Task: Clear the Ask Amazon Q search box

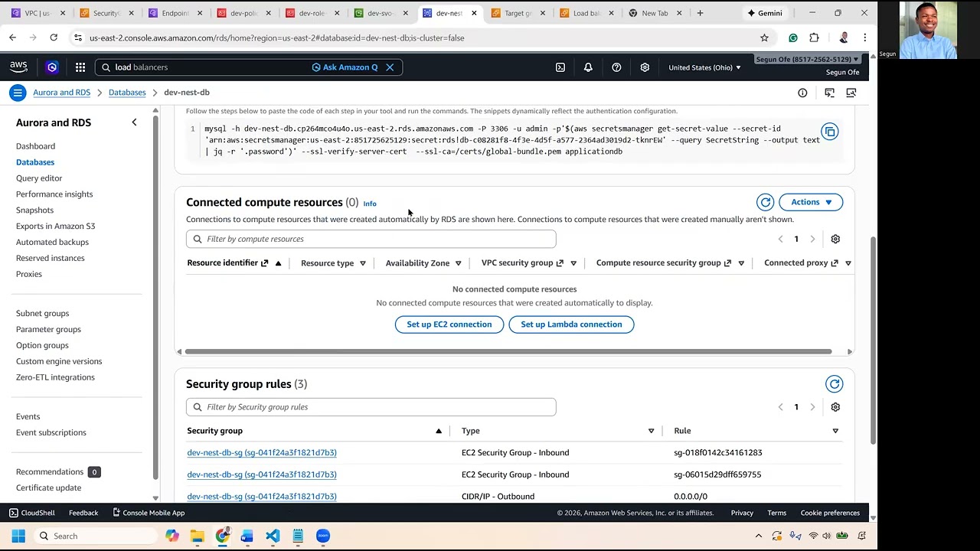Action: point(390,67)
